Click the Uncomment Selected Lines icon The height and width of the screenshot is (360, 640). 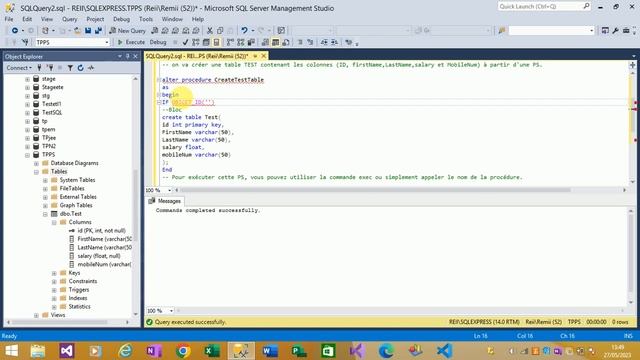pos(310,42)
